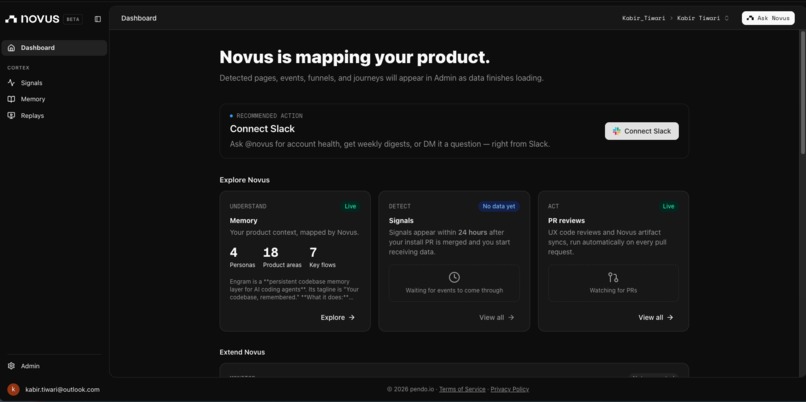
Task: View all in the PR reviews card
Action: coord(656,318)
